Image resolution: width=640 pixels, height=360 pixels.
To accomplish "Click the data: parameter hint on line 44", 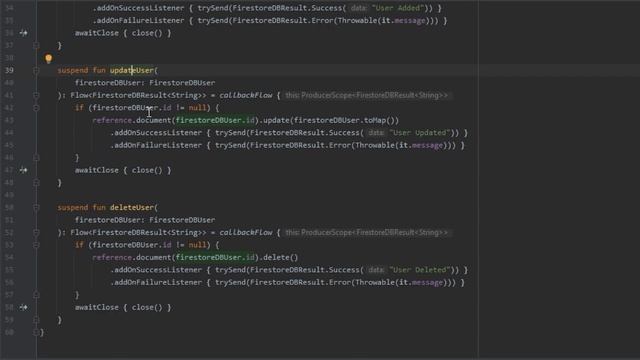I will tap(376, 133).
